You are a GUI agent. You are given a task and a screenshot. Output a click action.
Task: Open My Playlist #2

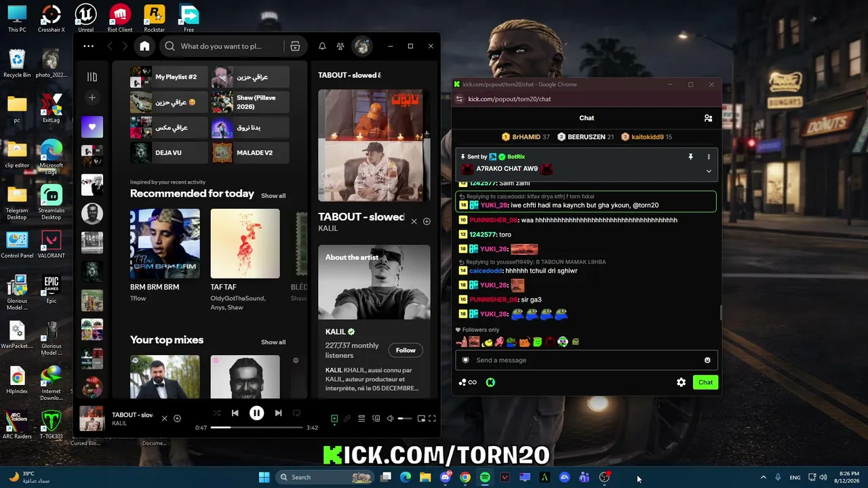169,77
